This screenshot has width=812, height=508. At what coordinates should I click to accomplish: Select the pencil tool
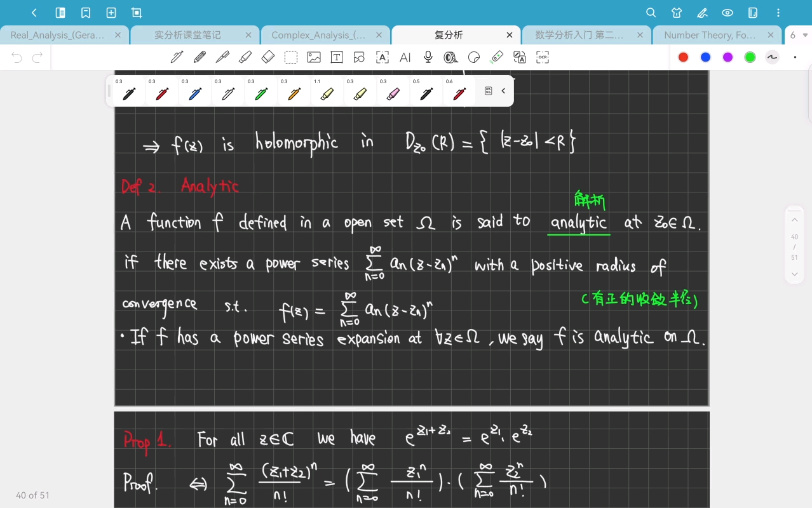[x=200, y=57]
